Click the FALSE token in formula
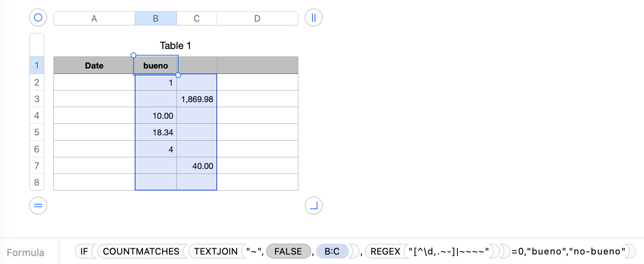This screenshot has width=644, height=264. pyautogui.click(x=288, y=251)
